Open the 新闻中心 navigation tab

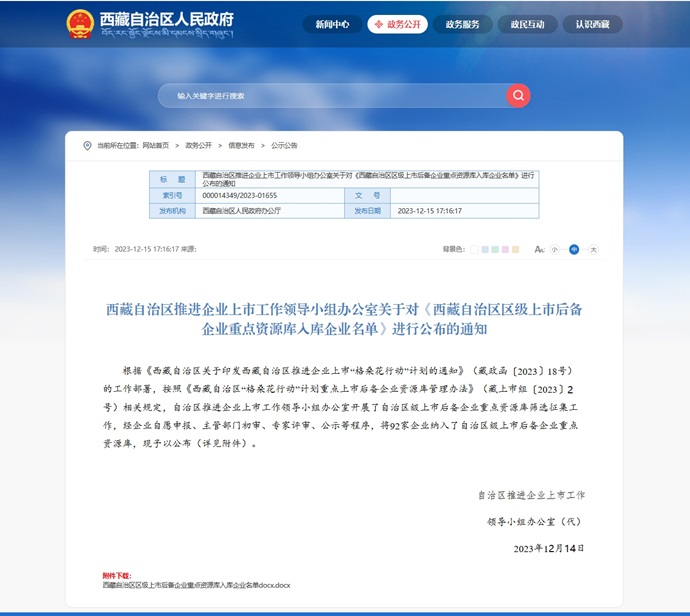point(331,24)
